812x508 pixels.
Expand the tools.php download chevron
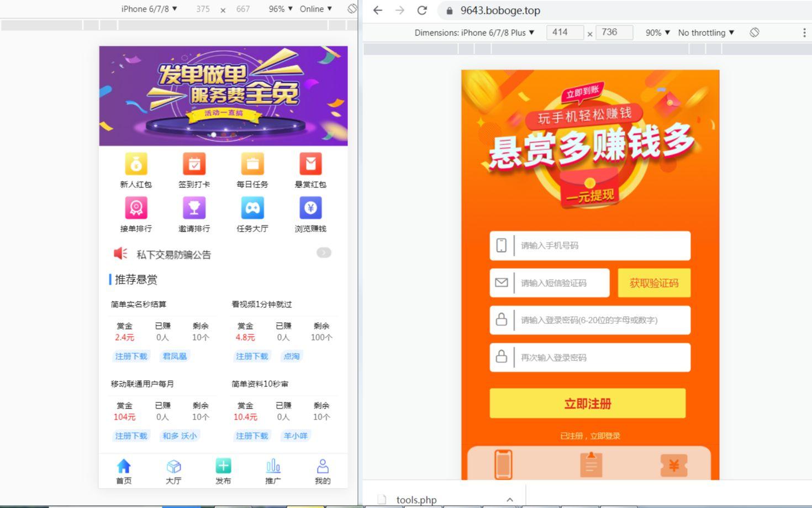pyautogui.click(x=510, y=500)
